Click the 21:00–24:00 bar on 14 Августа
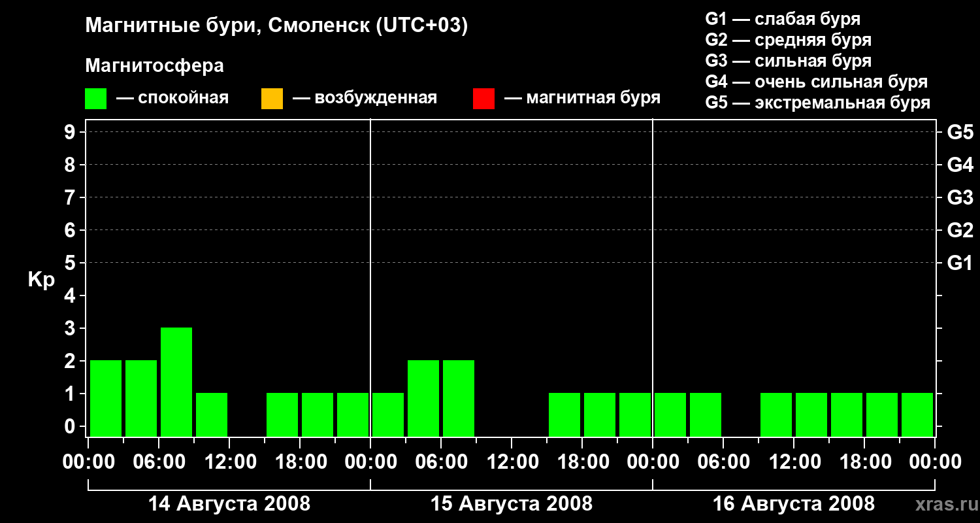This screenshot has width=980, height=523. [x=353, y=414]
